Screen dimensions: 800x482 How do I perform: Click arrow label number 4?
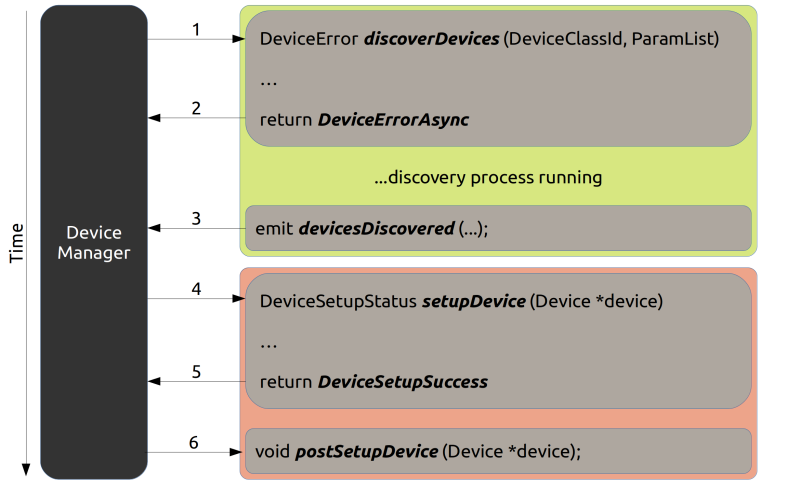pos(196,289)
